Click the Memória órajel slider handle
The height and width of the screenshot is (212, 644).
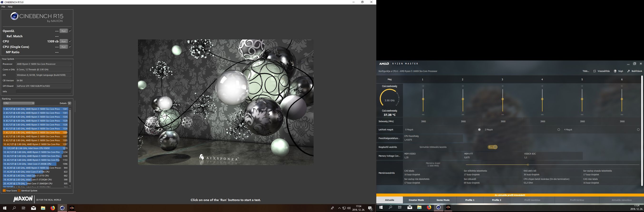click(528, 165)
